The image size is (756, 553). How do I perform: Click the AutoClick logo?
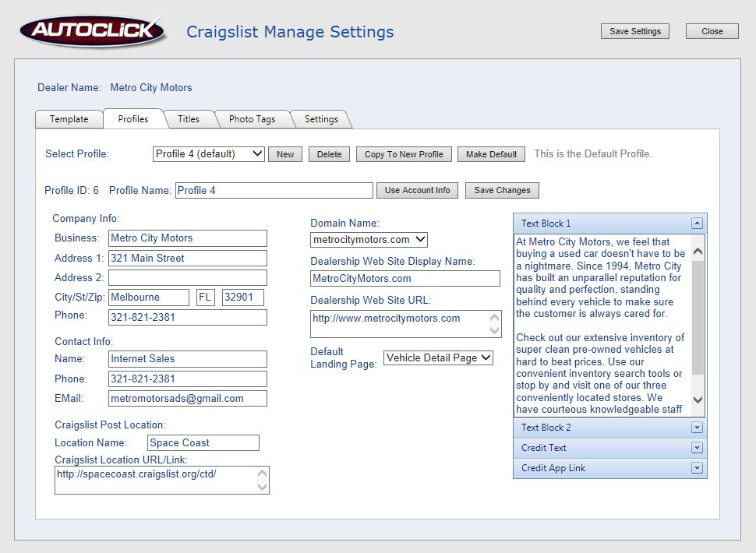point(93,31)
